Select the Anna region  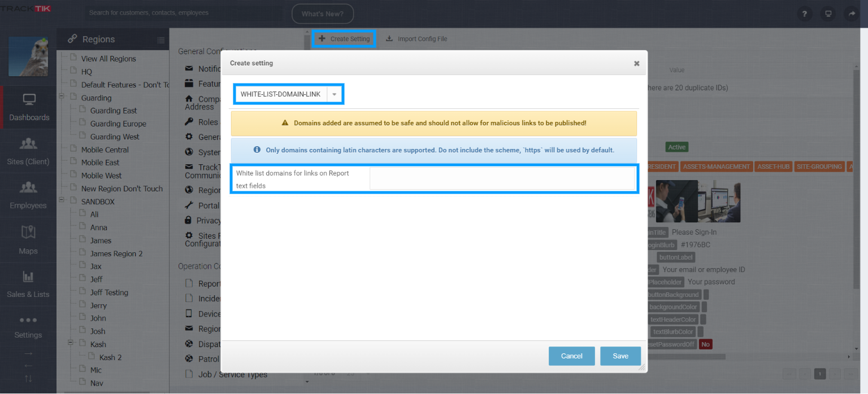(99, 227)
